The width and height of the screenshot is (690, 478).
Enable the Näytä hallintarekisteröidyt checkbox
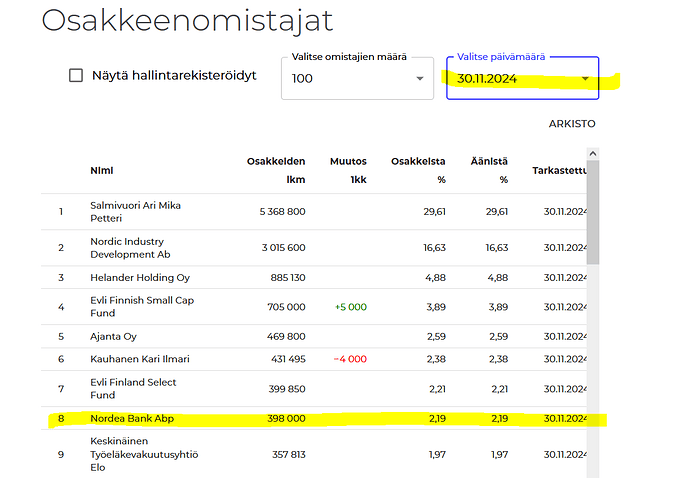(x=76, y=75)
